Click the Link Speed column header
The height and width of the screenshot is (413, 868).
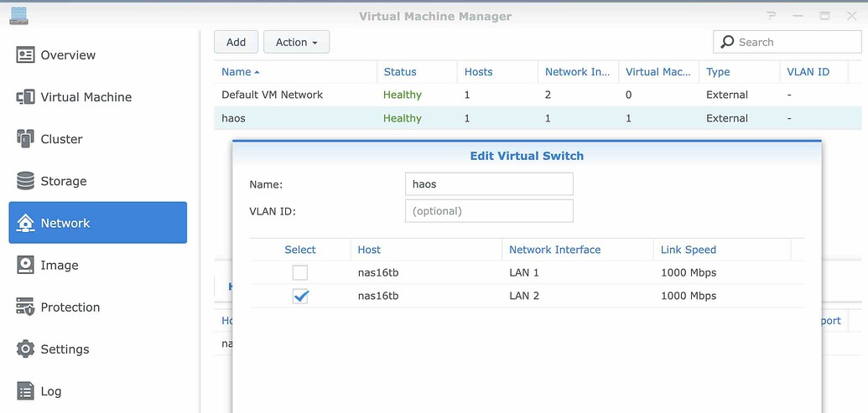pos(688,250)
